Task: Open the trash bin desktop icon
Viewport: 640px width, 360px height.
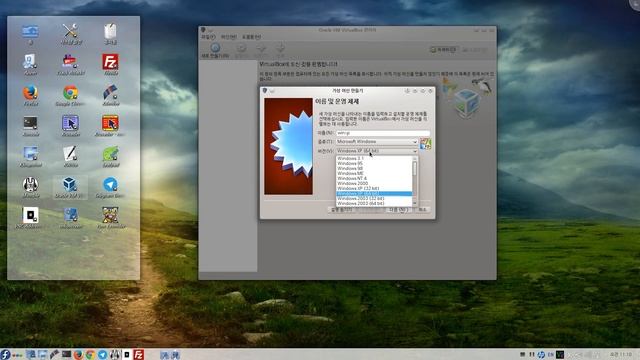Action: pyautogui.click(x=110, y=32)
